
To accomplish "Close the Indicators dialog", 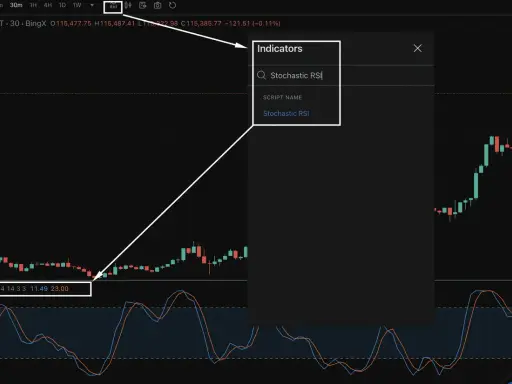I will (418, 48).
